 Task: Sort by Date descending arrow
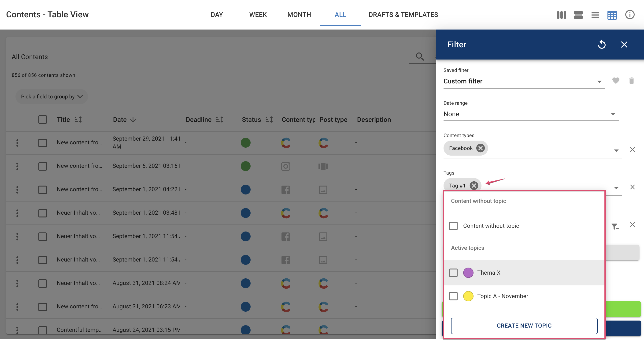[133, 120]
